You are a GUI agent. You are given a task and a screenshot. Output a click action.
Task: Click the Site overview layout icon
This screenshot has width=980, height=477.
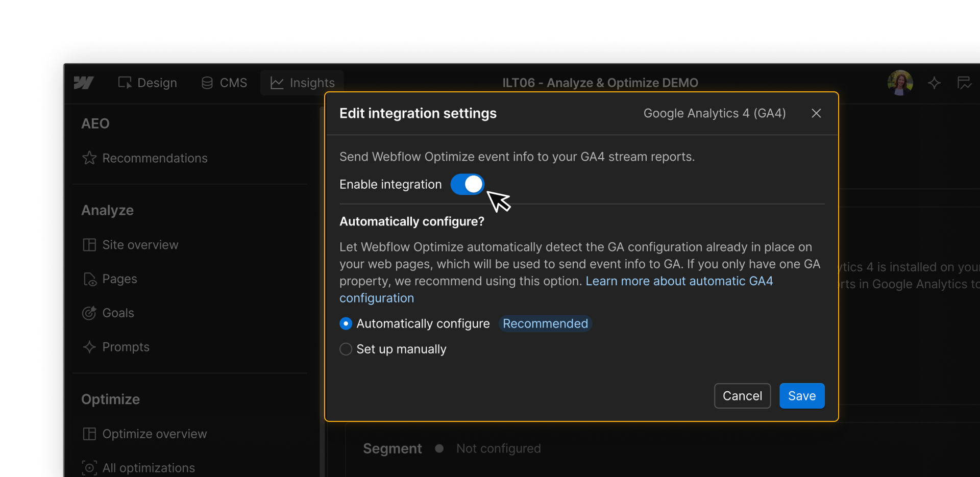(x=89, y=245)
